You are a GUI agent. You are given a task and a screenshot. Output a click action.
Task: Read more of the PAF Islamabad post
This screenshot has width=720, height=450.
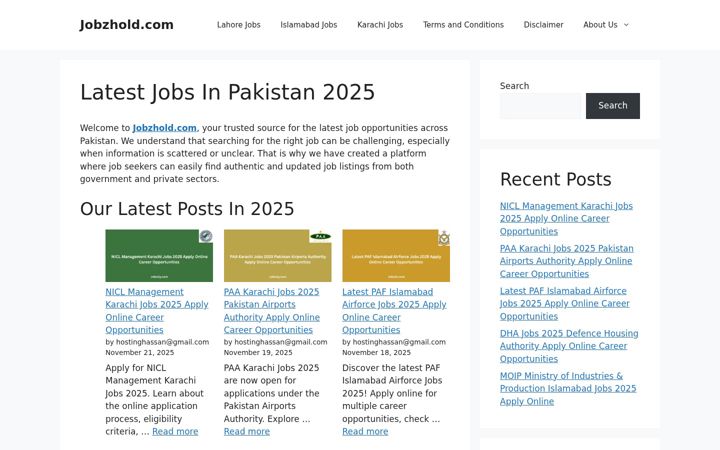click(365, 432)
